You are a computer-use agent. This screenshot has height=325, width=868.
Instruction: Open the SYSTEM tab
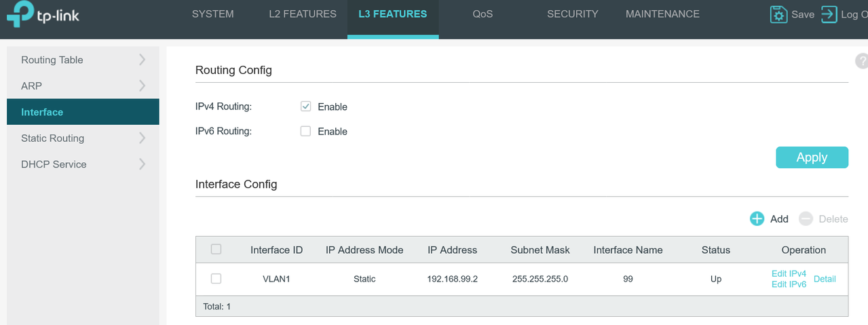click(212, 14)
